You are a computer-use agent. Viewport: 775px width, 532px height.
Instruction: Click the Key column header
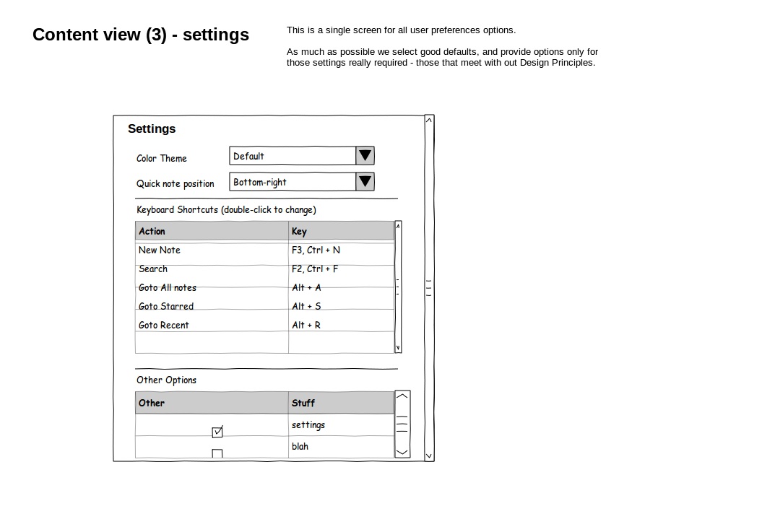[x=341, y=231]
